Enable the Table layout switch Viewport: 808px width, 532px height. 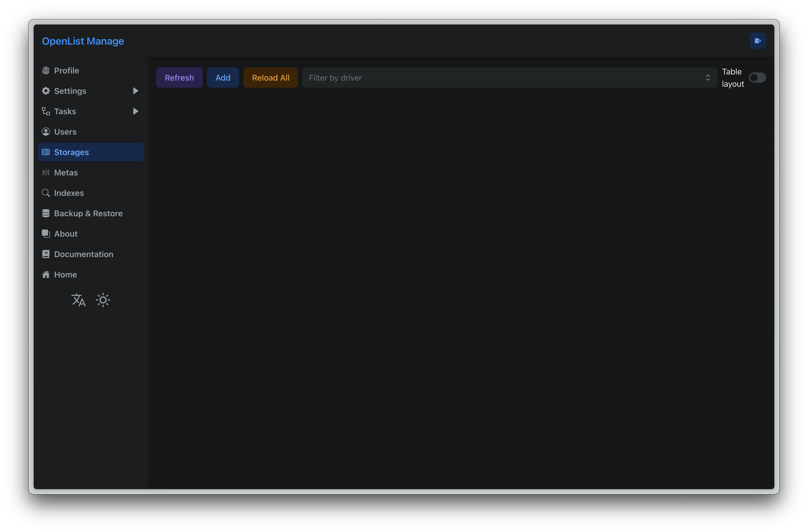757,78
